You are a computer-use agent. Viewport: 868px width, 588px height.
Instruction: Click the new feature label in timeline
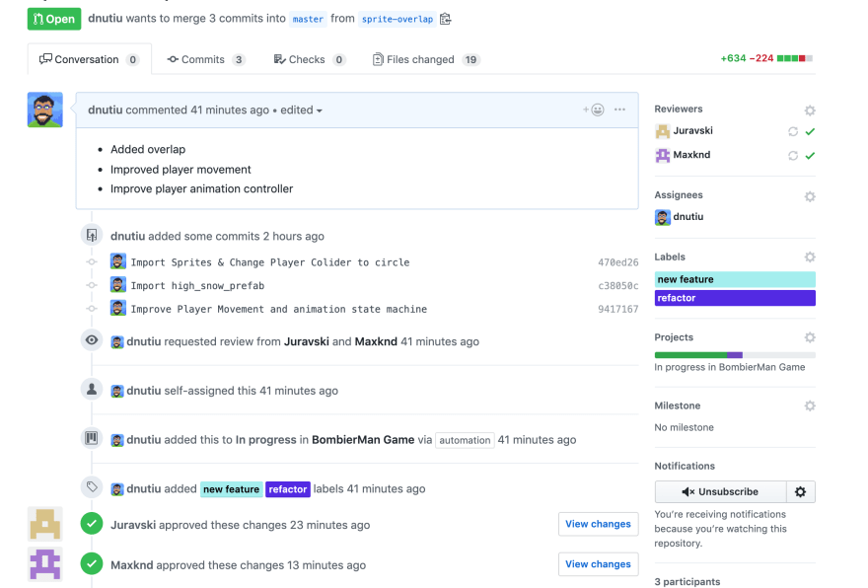click(x=232, y=489)
